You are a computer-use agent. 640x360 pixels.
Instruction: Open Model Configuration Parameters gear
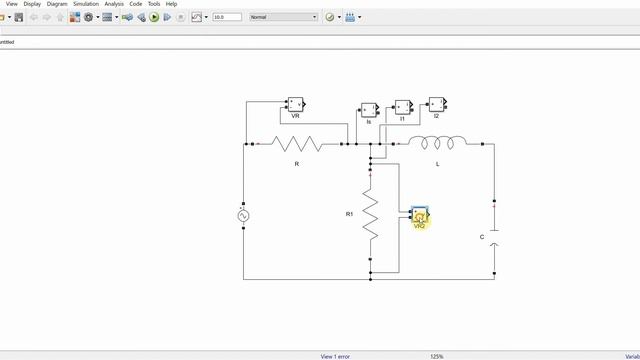(x=88, y=17)
